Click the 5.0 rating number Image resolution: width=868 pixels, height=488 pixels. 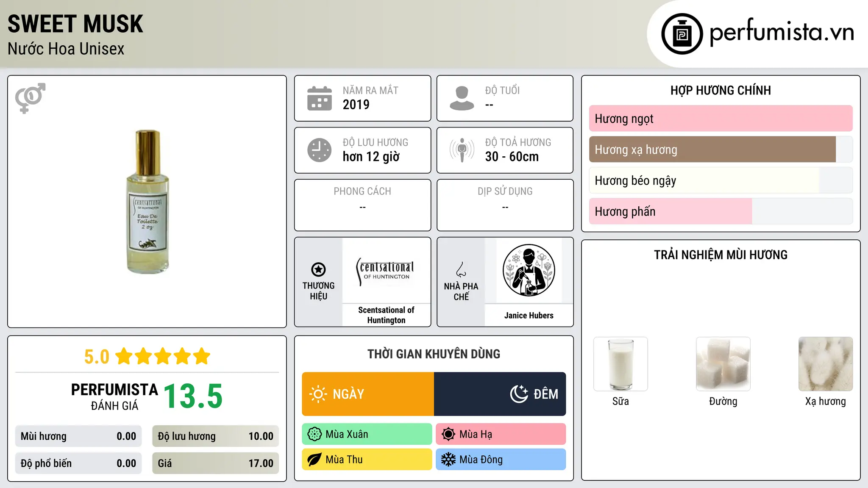tap(97, 357)
